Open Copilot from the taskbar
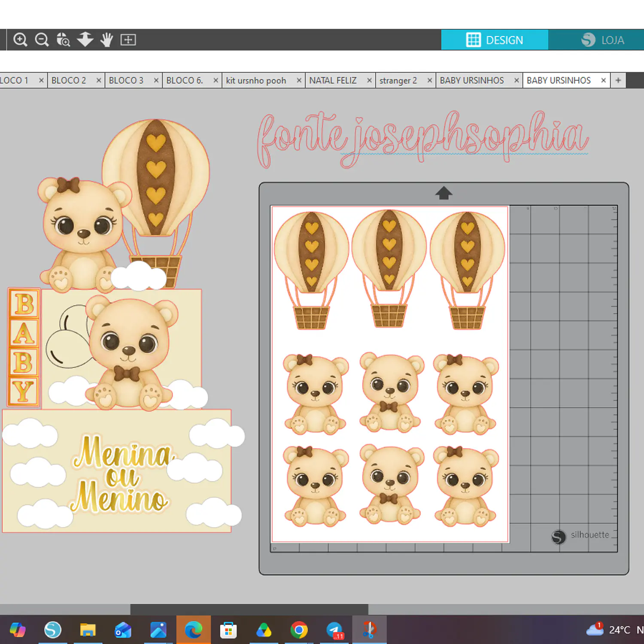Viewport: 644px width, 644px height. tap(18, 630)
